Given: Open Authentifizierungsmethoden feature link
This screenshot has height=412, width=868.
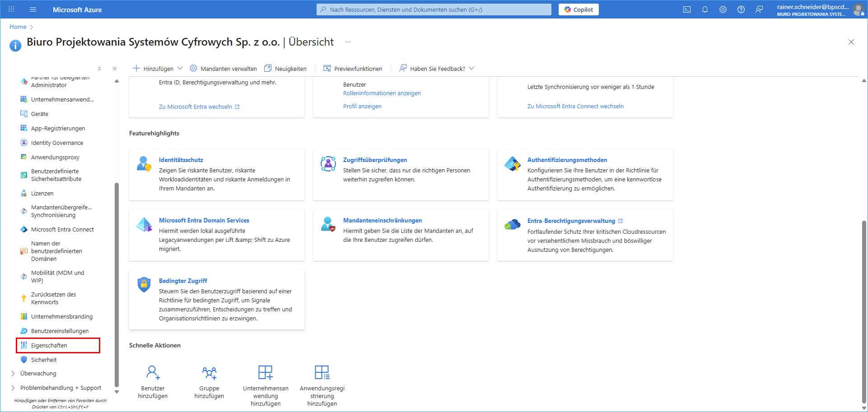Looking at the screenshot, I should [x=567, y=160].
